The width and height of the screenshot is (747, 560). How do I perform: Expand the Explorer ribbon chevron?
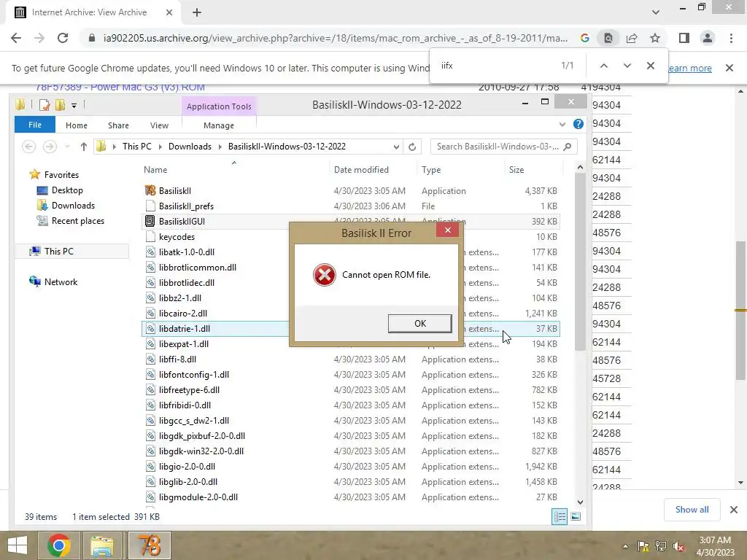(x=562, y=124)
